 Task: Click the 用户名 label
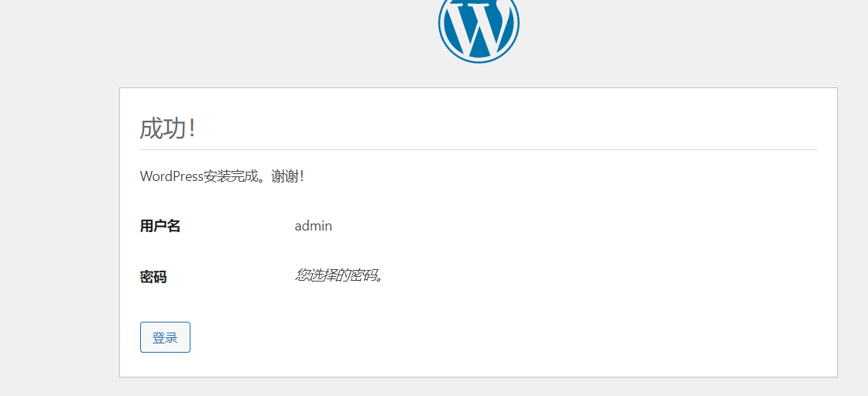(x=160, y=226)
